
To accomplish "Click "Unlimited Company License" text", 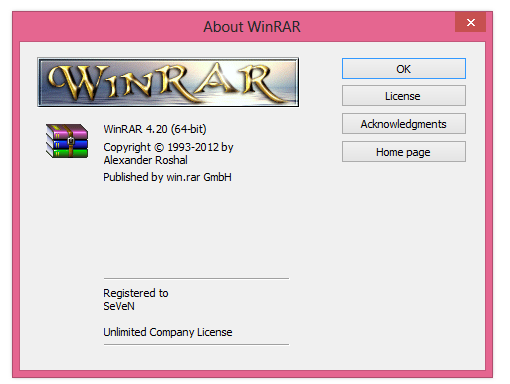I will point(168,332).
